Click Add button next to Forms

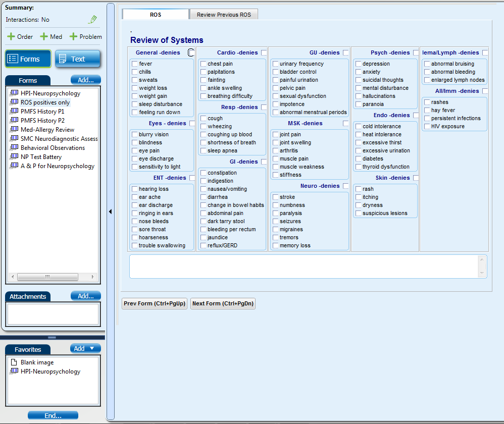(86, 80)
